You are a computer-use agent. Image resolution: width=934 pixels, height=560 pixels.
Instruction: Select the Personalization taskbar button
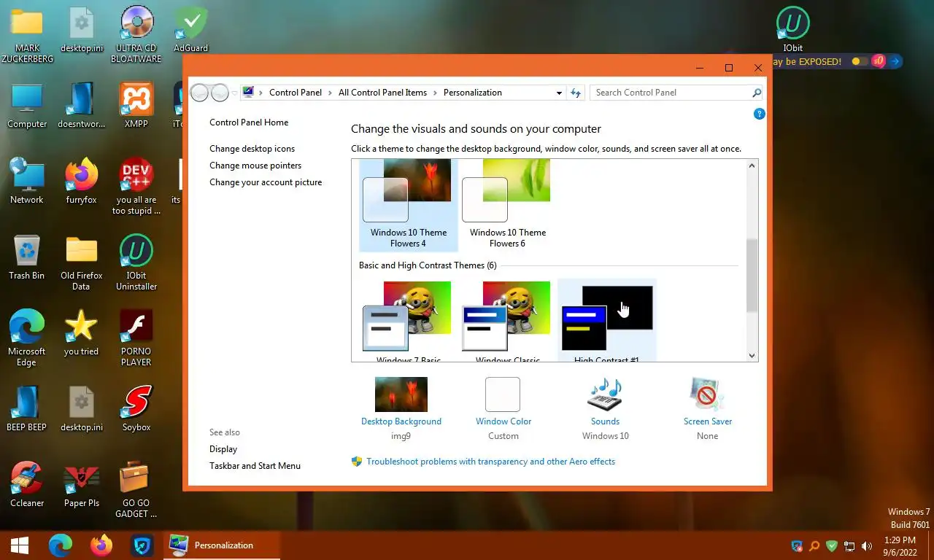pyautogui.click(x=221, y=545)
